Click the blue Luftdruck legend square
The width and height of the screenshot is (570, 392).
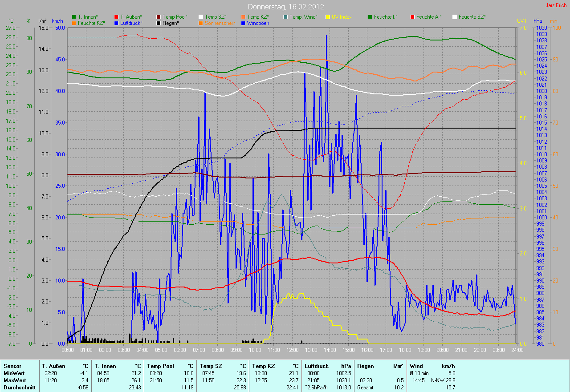[116, 23]
